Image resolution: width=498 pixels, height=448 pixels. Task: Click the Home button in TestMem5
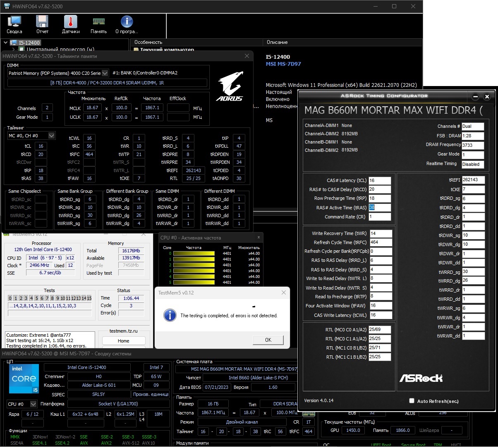tap(124, 341)
